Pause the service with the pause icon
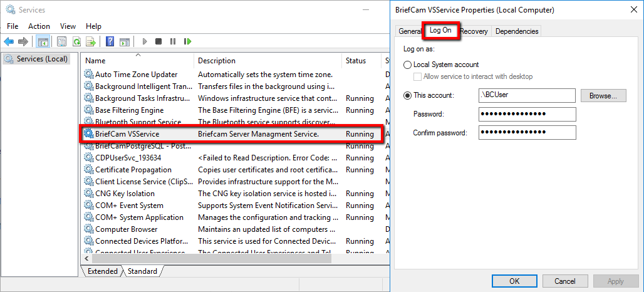Viewport: 644px width, 292px height. tap(173, 41)
